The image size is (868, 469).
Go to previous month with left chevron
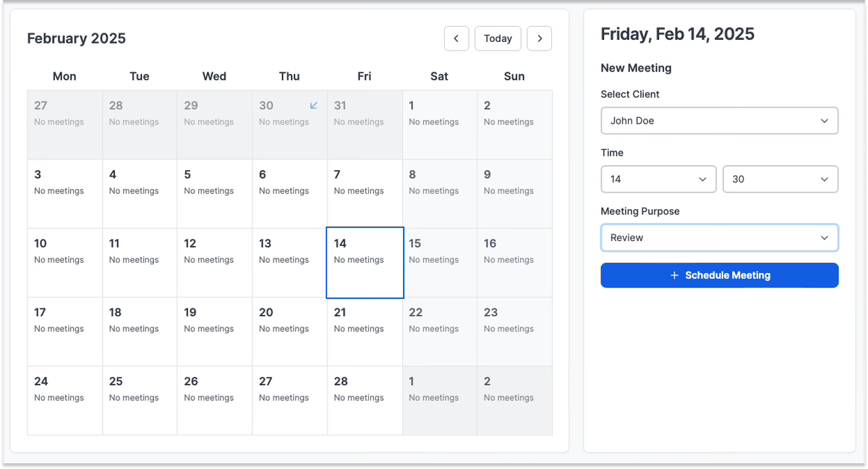(456, 38)
